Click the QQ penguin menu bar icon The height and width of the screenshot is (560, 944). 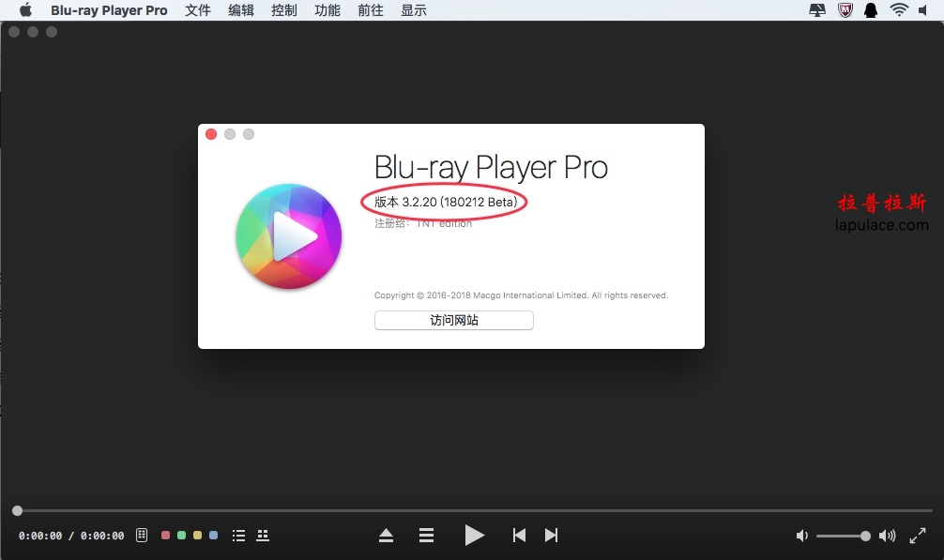(871, 10)
